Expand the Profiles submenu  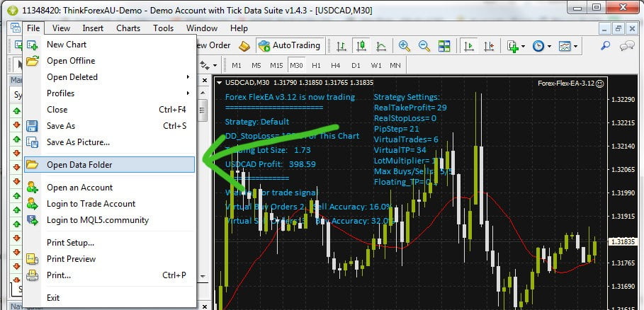(x=109, y=93)
